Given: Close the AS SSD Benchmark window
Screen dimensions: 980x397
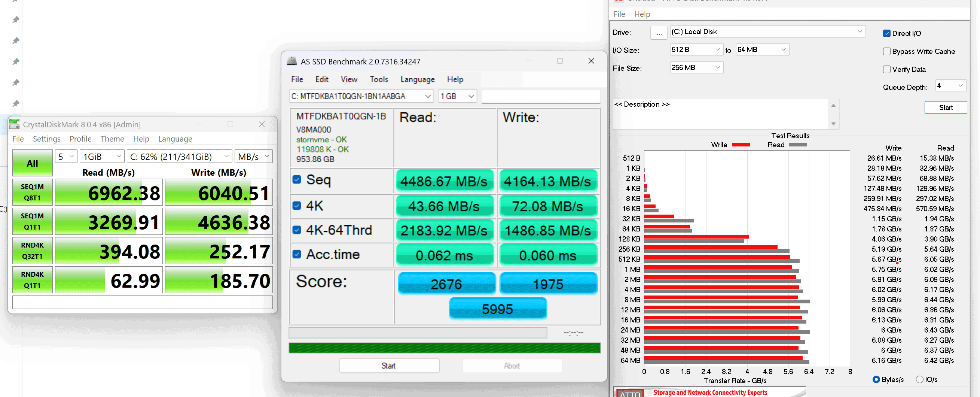Looking at the screenshot, I should point(591,61).
